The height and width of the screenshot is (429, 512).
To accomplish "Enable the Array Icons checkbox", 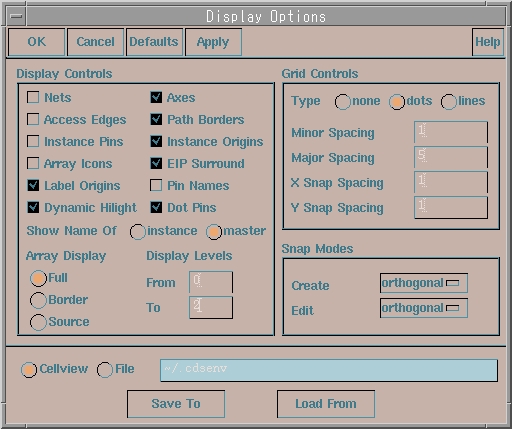I will coord(33,163).
